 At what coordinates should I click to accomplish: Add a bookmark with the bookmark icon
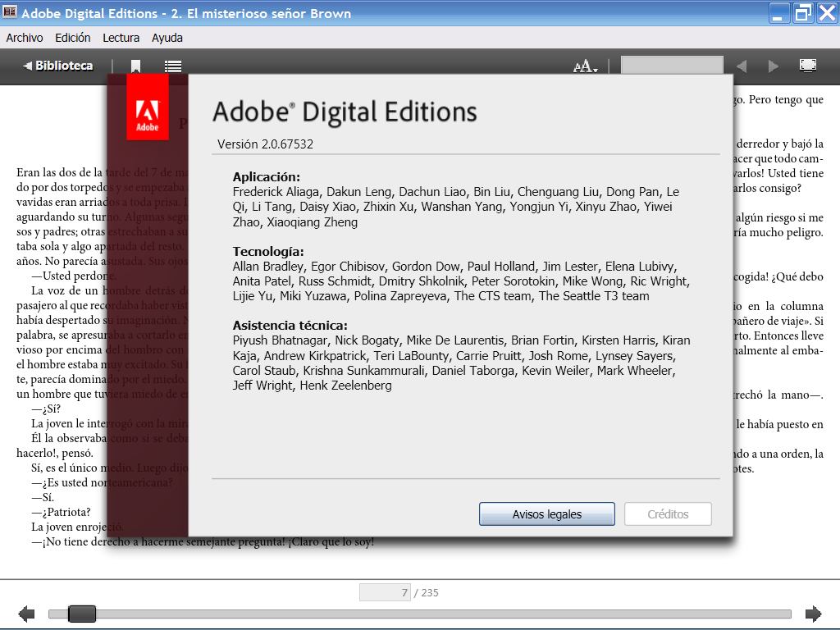coord(135,66)
